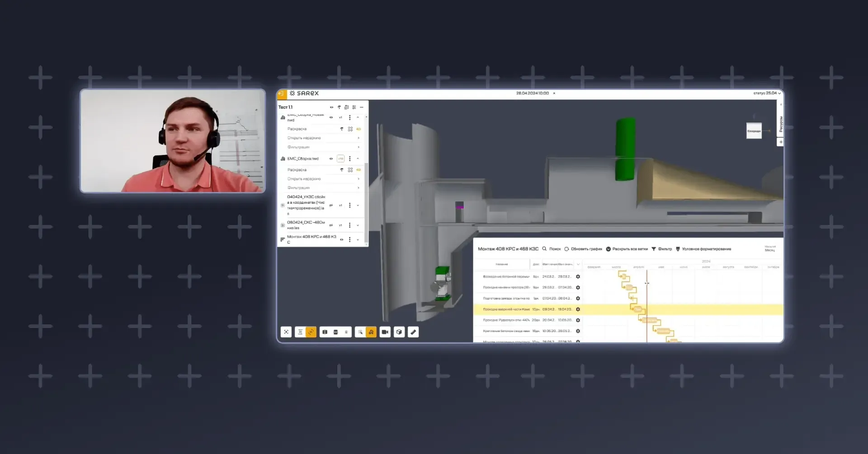Open panel settings sliders in Тест 1.1 header
Image resolution: width=868 pixels, height=454 pixels.
[x=354, y=107]
